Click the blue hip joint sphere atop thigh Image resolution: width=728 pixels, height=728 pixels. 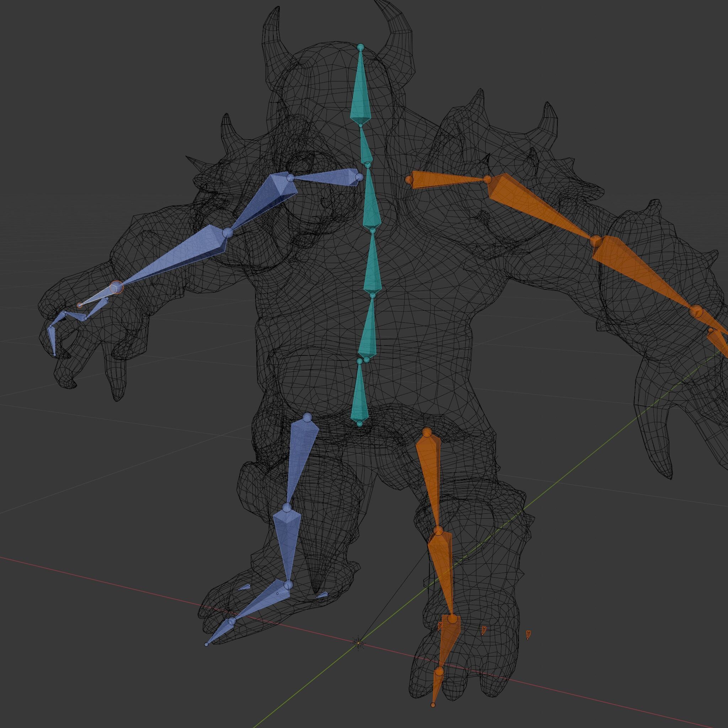point(307,417)
